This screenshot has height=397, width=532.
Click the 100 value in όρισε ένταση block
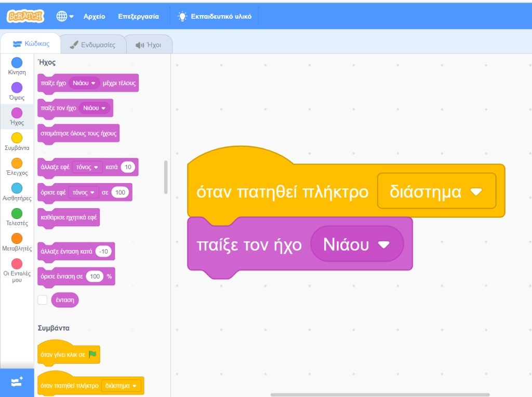click(x=95, y=277)
